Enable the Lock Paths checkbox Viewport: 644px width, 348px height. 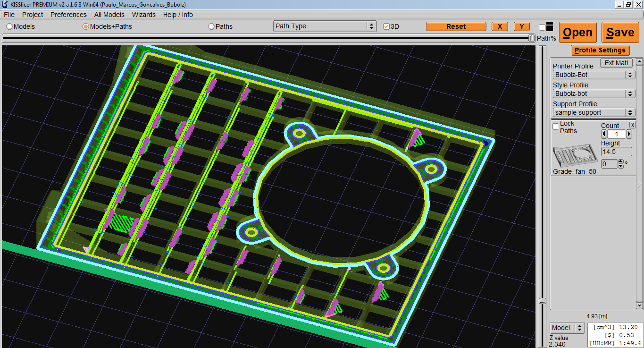pos(556,127)
